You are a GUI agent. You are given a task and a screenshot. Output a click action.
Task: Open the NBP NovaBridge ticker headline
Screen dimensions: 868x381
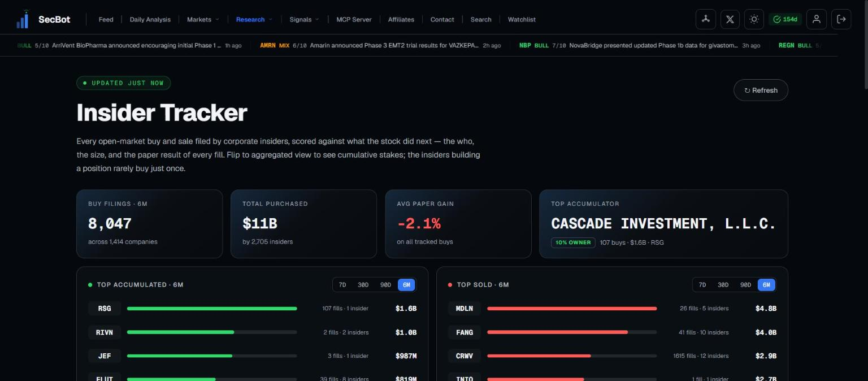point(640,45)
